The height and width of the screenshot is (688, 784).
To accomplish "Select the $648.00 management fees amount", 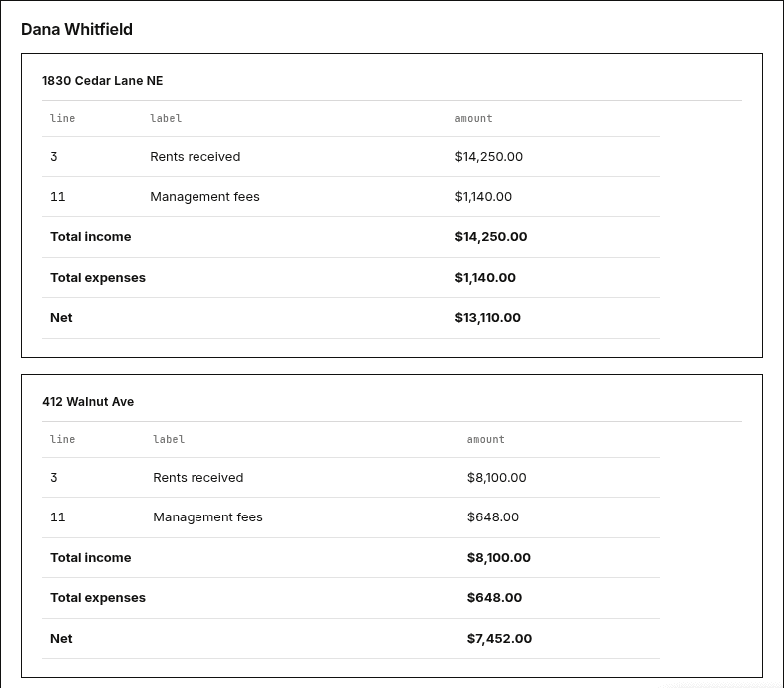I will pos(493,517).
